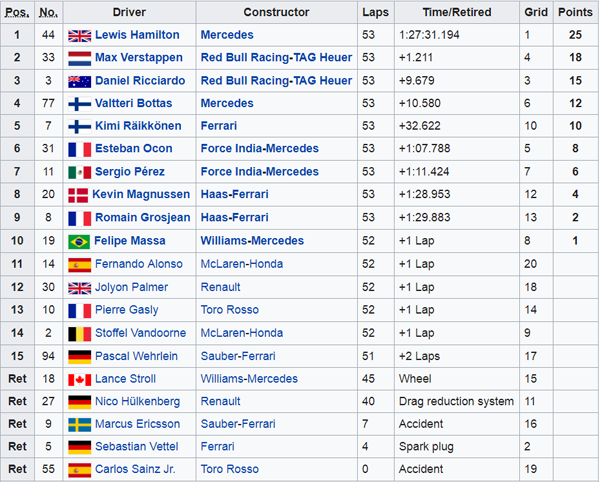Viewport: 600px width, 482px height.
Task: Click the Constructor column header
Action: (276, 12)
